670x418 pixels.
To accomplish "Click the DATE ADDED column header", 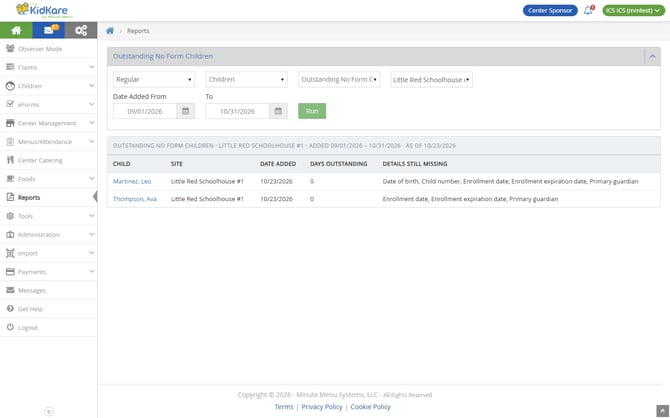I will pyautogui.click(x=278, y=164).
